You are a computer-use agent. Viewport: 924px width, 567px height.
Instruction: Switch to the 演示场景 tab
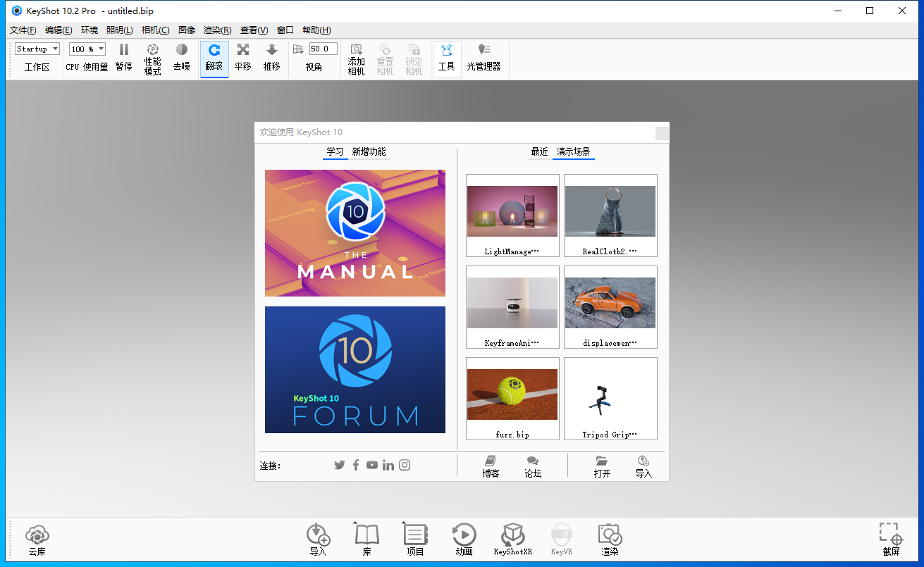tap(574, 152)
